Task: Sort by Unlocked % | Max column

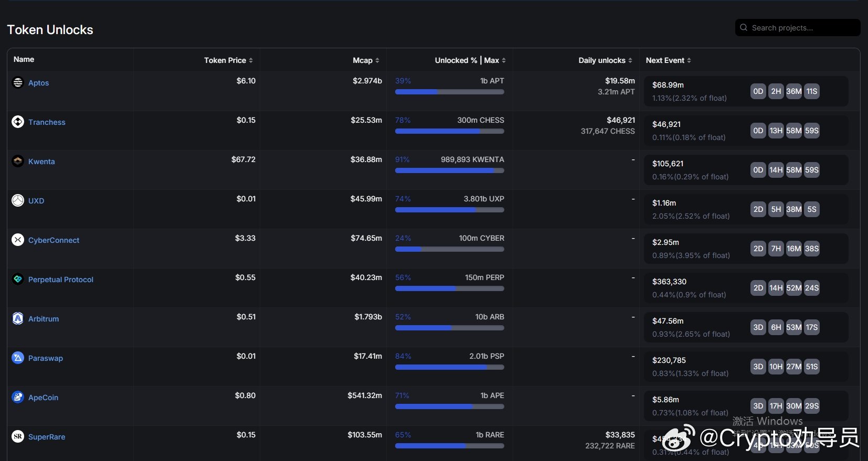Action: 470,60
